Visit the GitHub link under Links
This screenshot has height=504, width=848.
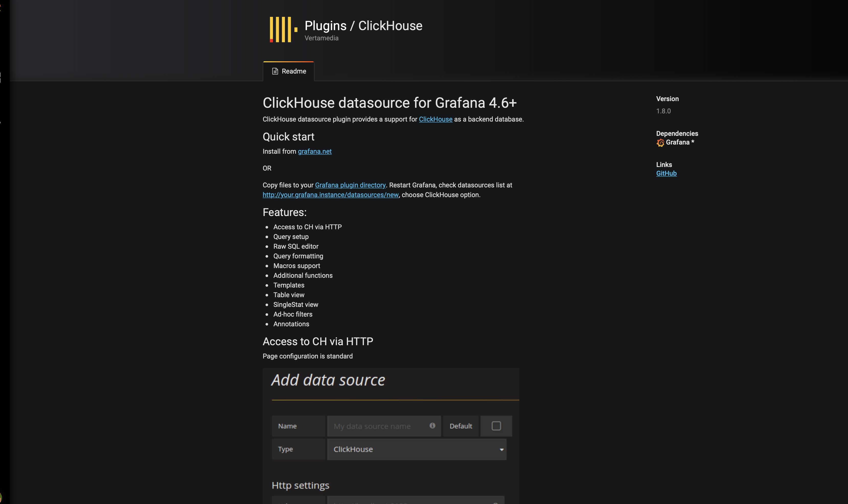pos(666,174)
